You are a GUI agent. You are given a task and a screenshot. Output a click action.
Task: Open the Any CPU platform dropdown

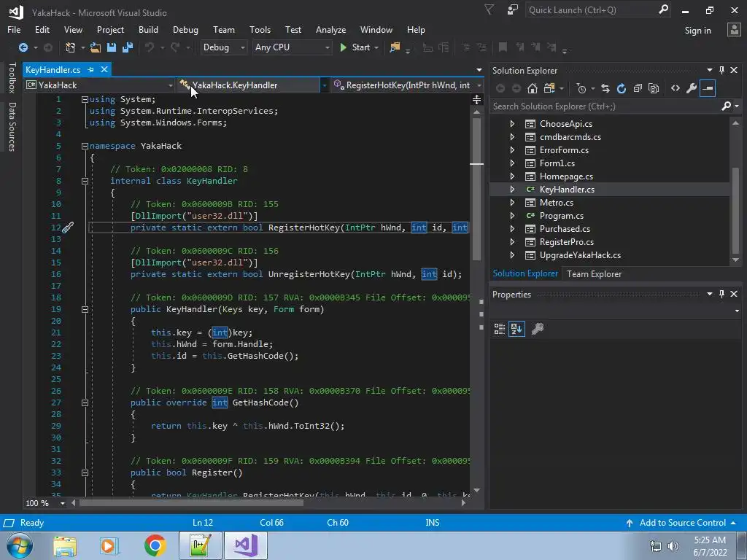point(292,47)
